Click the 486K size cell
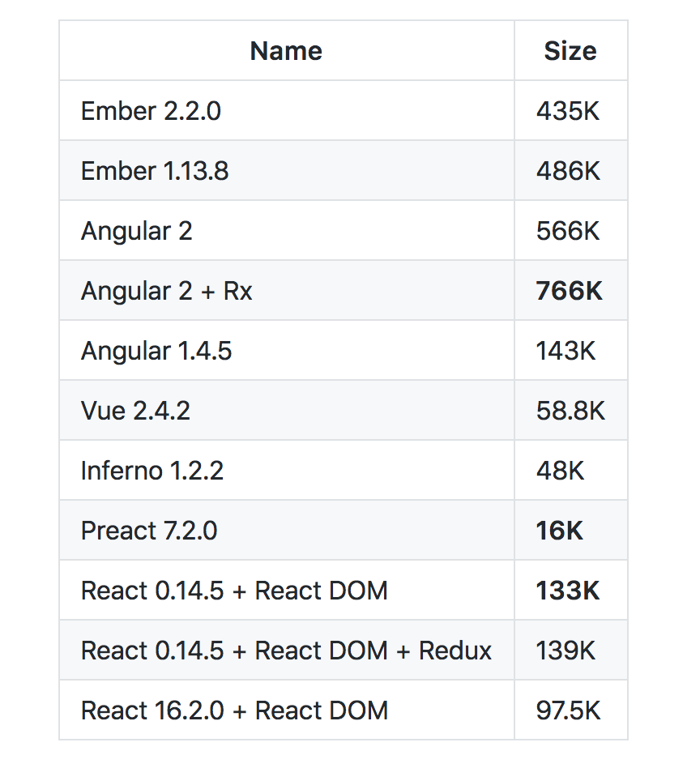 coord(568,171)
